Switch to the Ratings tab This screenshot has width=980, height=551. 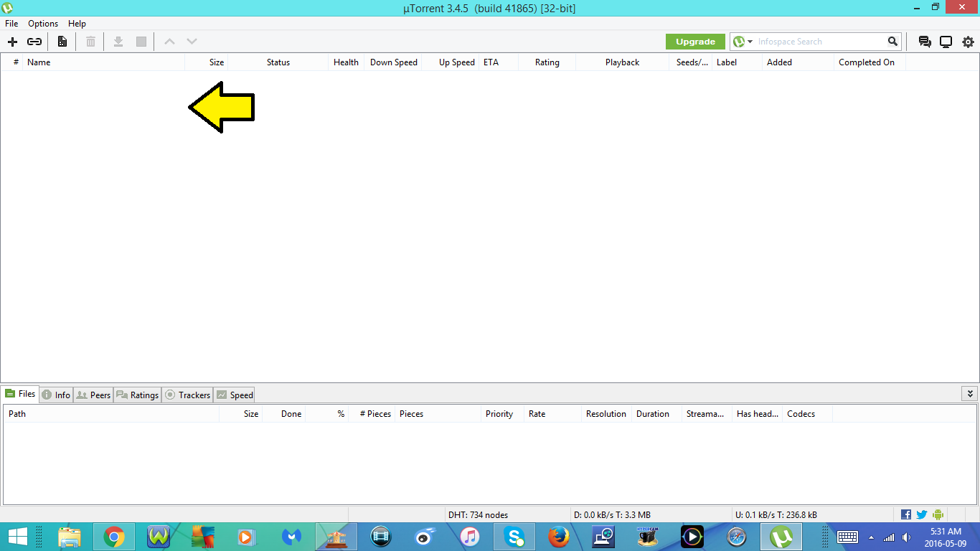[137, 395]
